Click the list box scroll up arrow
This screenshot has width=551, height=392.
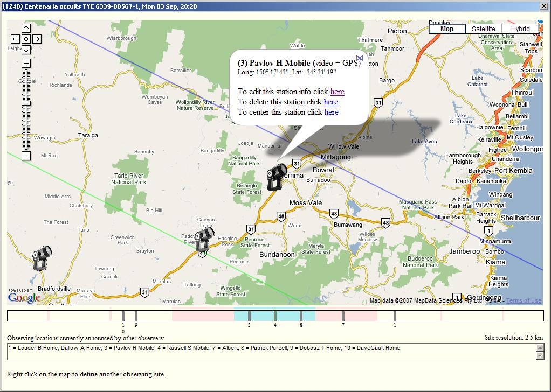540,348
